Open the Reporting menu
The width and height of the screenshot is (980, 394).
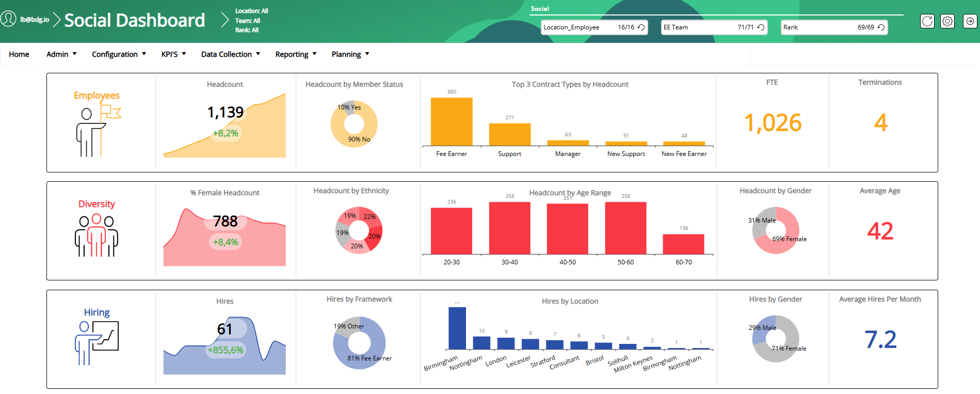(x=296, y=54)
